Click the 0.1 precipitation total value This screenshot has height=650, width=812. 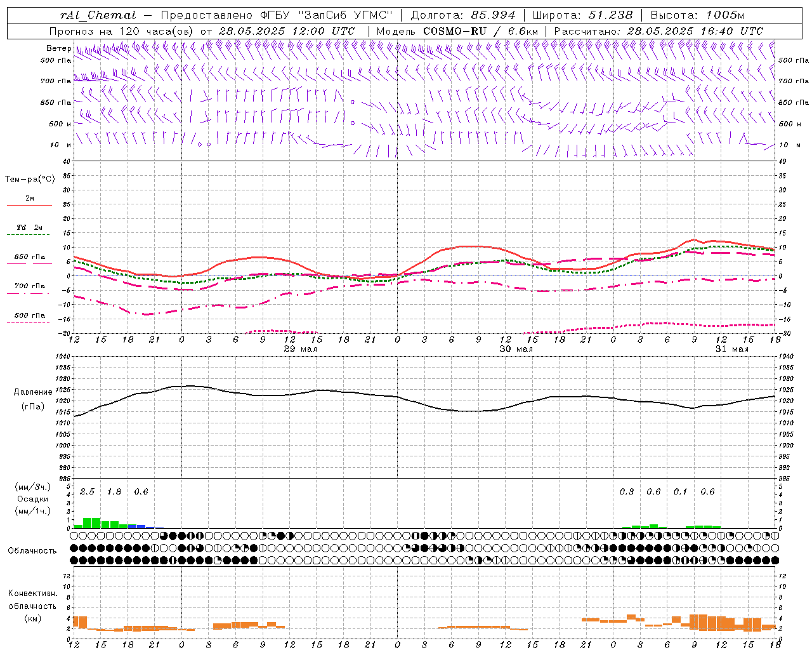tap(681, 492)
